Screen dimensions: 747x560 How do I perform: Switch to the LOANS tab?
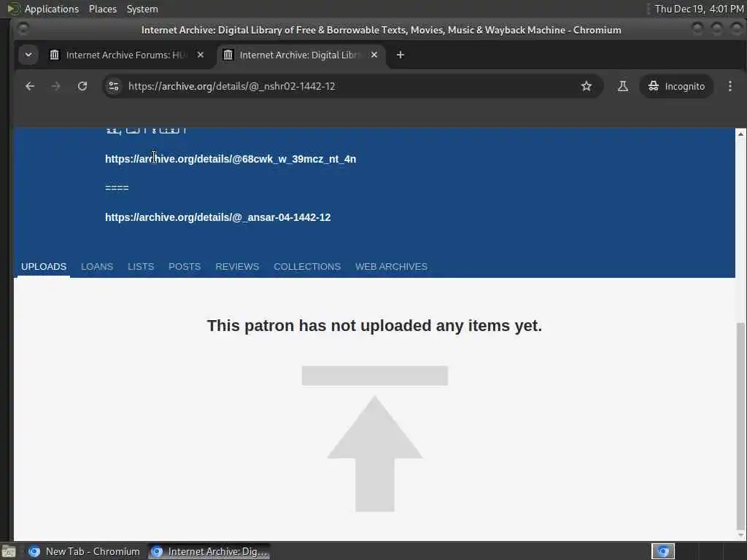pos(97,267)
